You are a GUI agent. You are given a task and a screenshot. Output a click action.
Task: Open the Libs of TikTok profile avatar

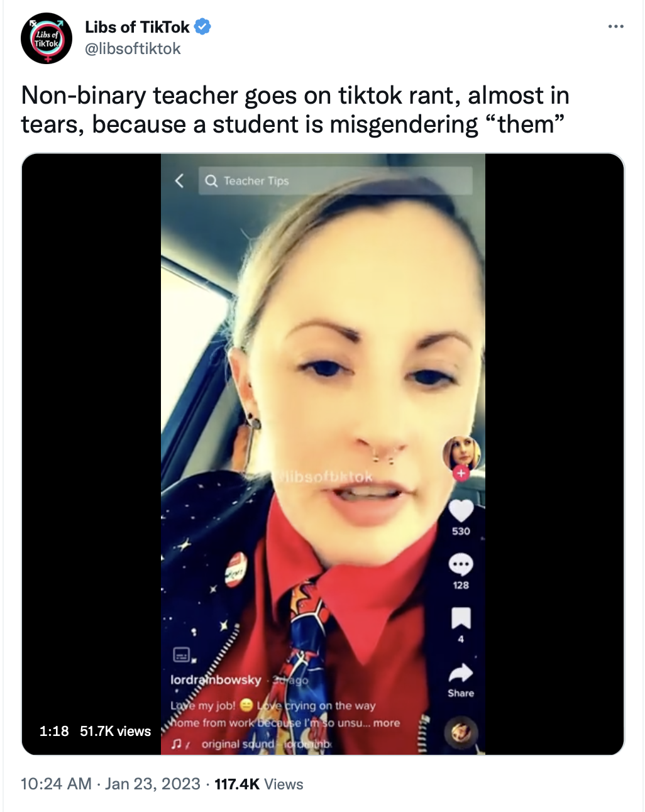coord(47,38)
